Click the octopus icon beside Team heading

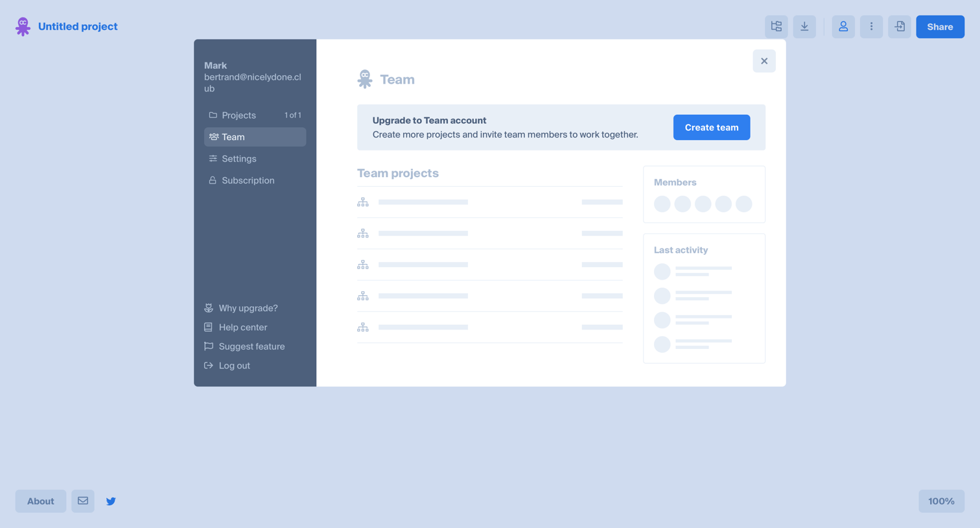pyautogui.click(x=365, y=79)
